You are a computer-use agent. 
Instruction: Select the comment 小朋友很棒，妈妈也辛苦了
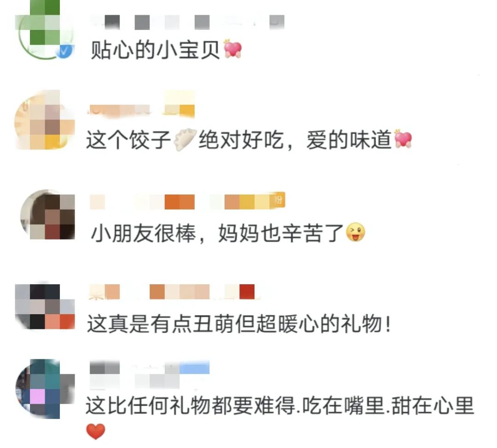217,233
